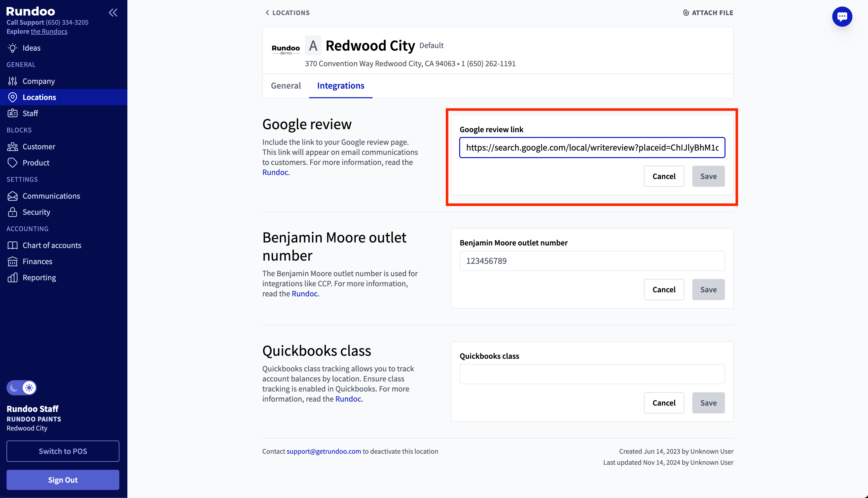The height and width of the screenshot is (498, 868).
Task: Click the ATTACH FILE link
Action: (x=708, y=13)
